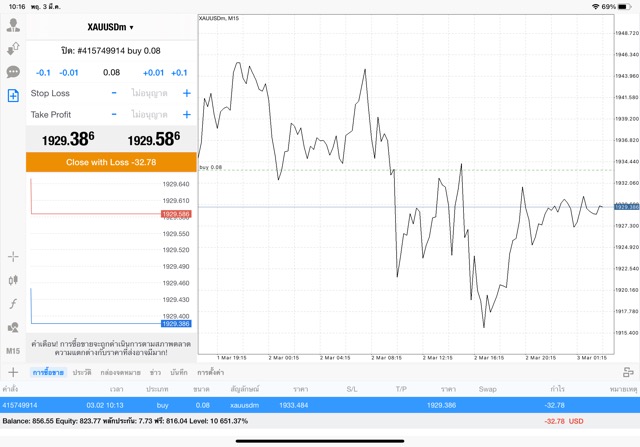Viewport: 640px width, 447px height.
Task: Switch to the ข่าว news tab
Action: click(x=155, y=372)
